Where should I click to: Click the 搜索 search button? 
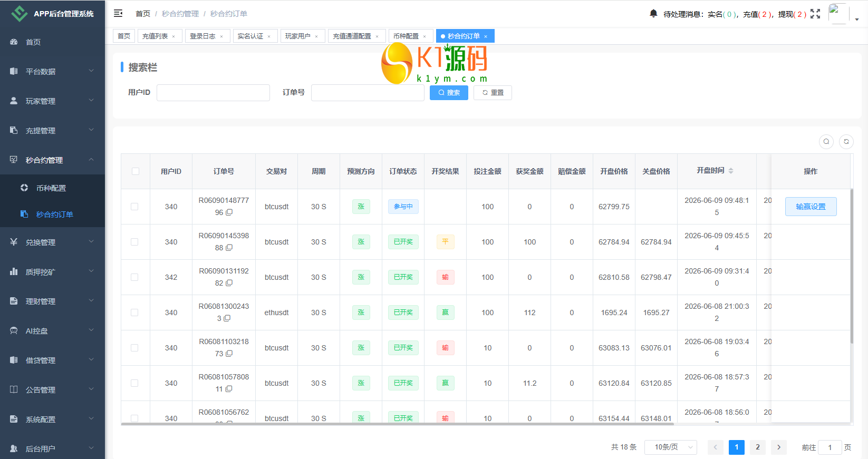[x=449, y=93]
